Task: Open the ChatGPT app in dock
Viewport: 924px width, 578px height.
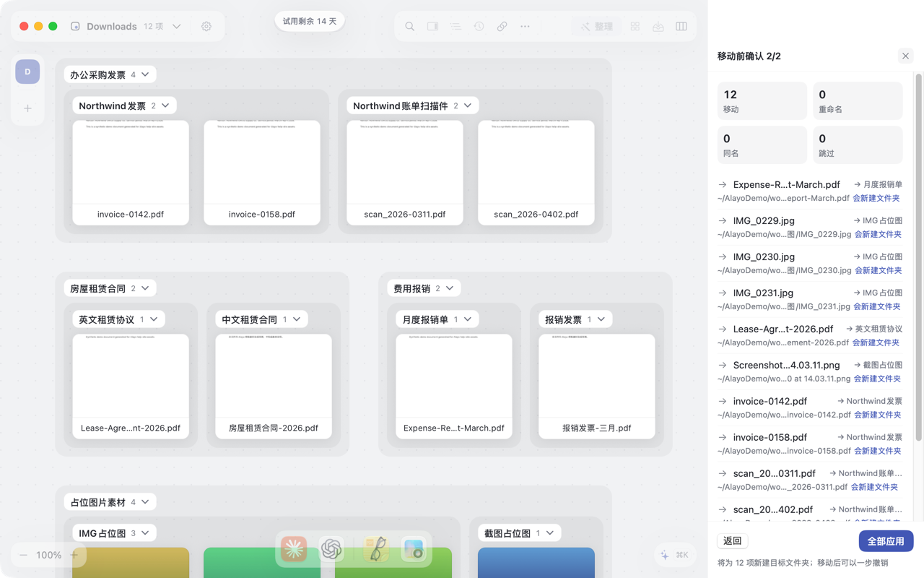Action: pos(331,549)
